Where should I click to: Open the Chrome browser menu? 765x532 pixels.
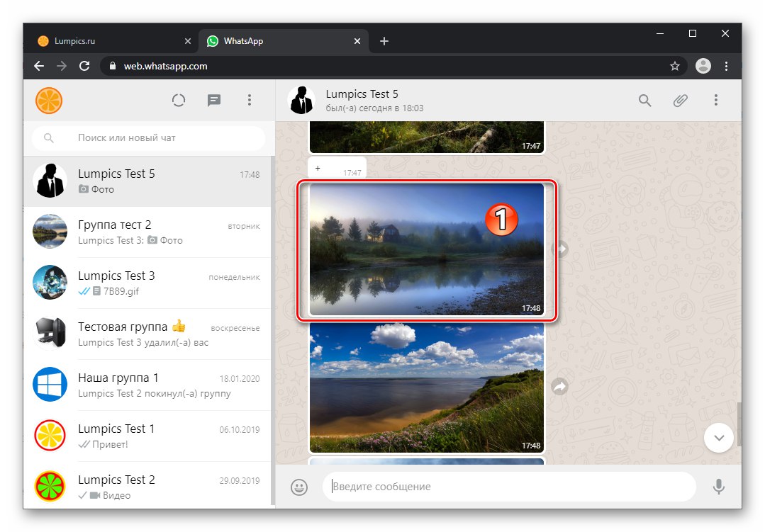[727, 65]
